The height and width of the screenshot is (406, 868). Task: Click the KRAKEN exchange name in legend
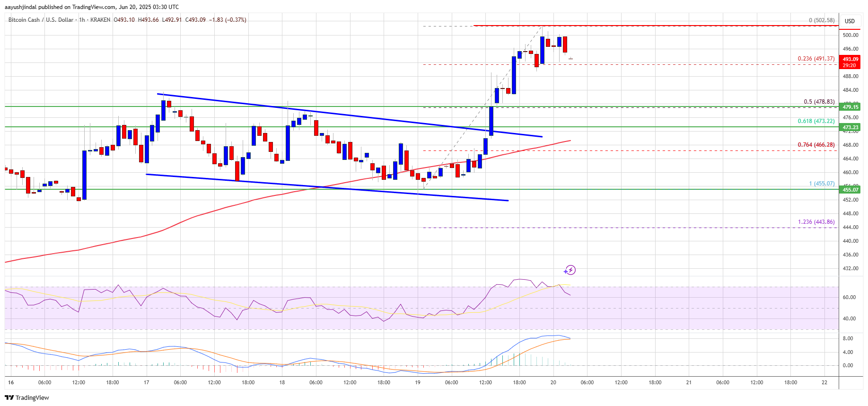point(100,20)
